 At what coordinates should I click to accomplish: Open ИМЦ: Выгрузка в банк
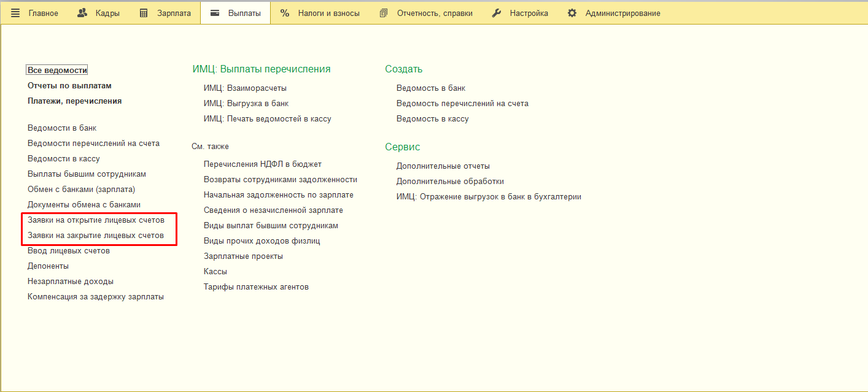246,104
